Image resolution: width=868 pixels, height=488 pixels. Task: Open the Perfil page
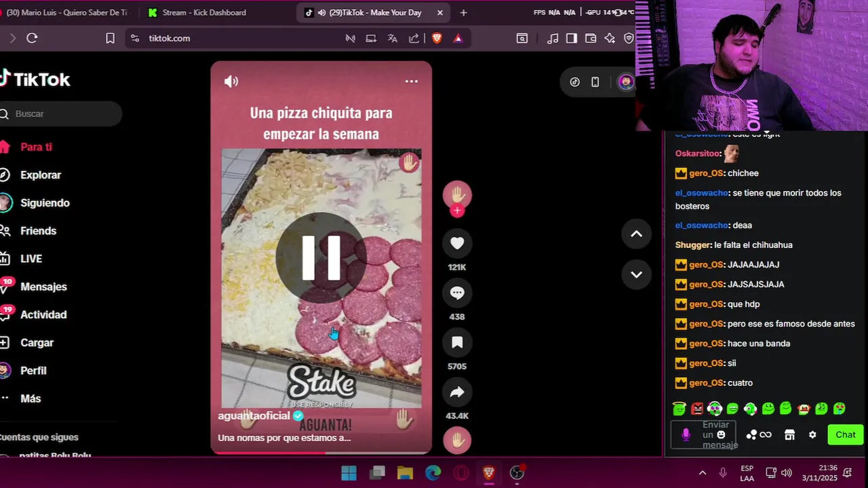click(33, 371)
